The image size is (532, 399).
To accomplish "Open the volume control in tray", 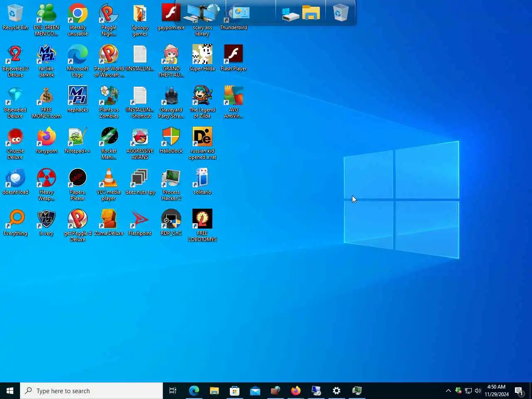I will [x=478, y=391].
